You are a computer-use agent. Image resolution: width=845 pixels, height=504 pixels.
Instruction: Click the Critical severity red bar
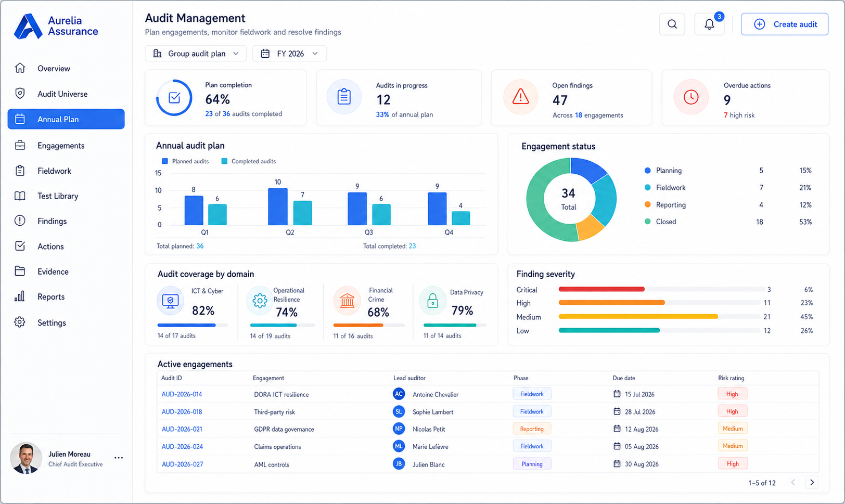tap(601, 289)
